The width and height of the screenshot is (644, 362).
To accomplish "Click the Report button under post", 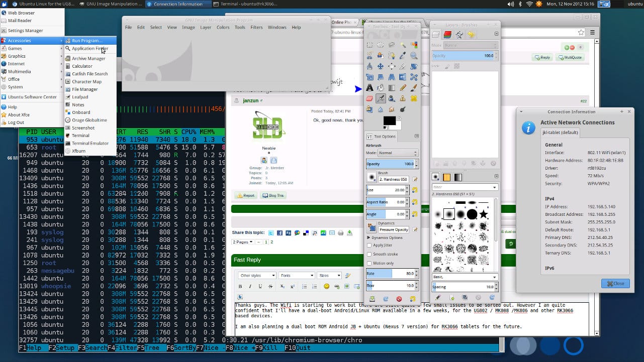I will point(246,195).
